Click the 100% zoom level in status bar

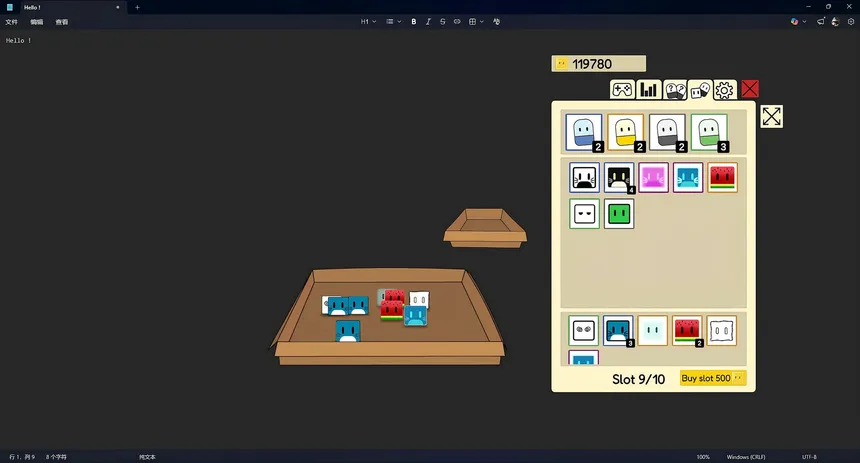tap(703, 457)
